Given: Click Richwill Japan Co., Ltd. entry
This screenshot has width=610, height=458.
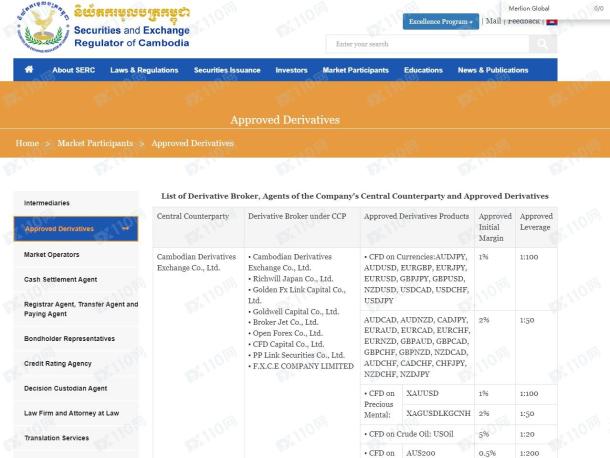Looking at the screenshot, I should click(293, 279).
